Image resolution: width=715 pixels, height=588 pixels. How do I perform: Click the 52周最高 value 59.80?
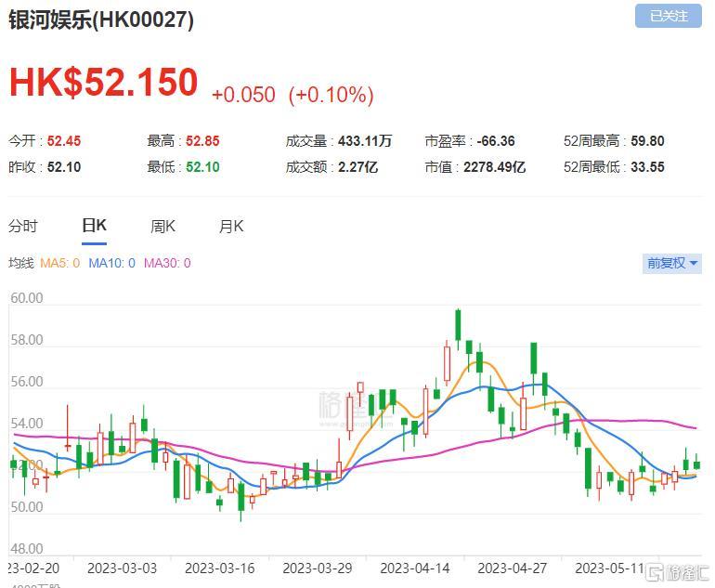pyautogui.click(x=647, y=141)
